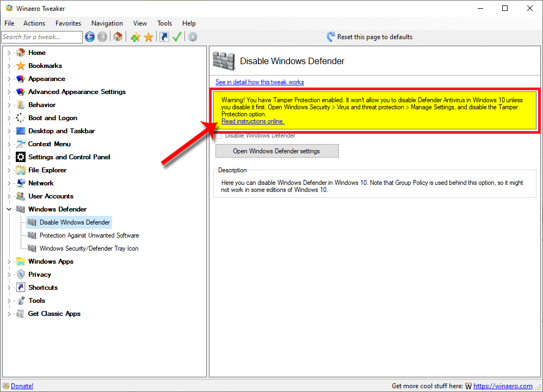The width and height of the screenshot is (543, 392).
Task: Click Open Windows Defender settings button
Action: click(x=277, y=151)
